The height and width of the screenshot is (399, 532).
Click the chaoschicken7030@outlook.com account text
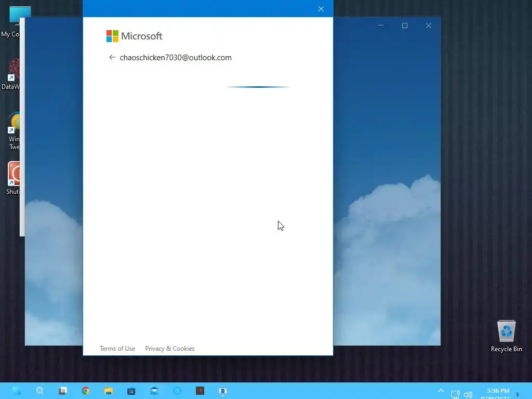176,58
